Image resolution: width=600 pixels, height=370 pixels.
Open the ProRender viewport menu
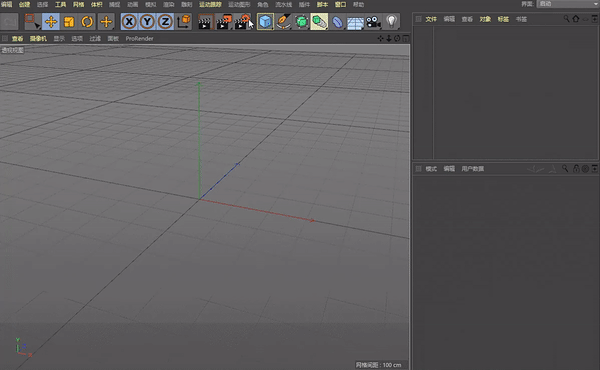click(x=139, y=39)
